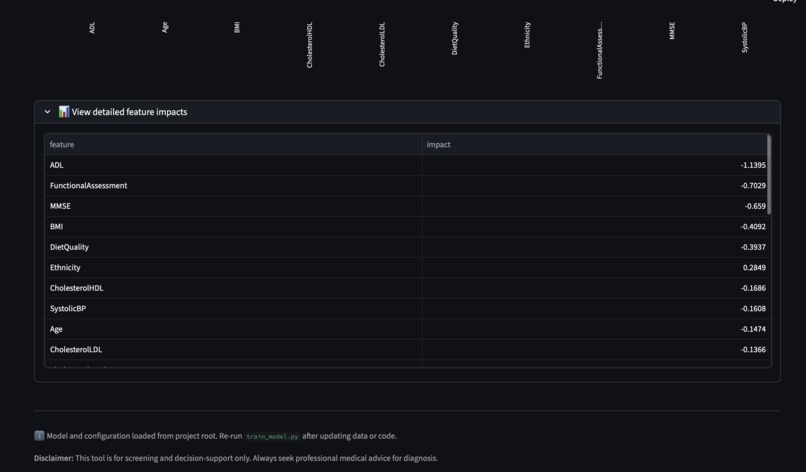Click the train_model.py code snippet
The image size is (806, 472).
coord(272,436)
